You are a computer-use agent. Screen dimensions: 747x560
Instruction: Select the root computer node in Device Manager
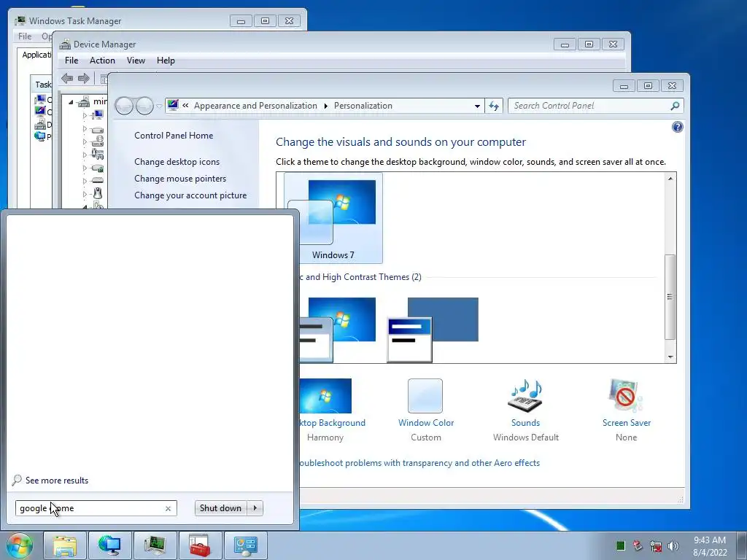pyautogui.click(x=85, y=101)
